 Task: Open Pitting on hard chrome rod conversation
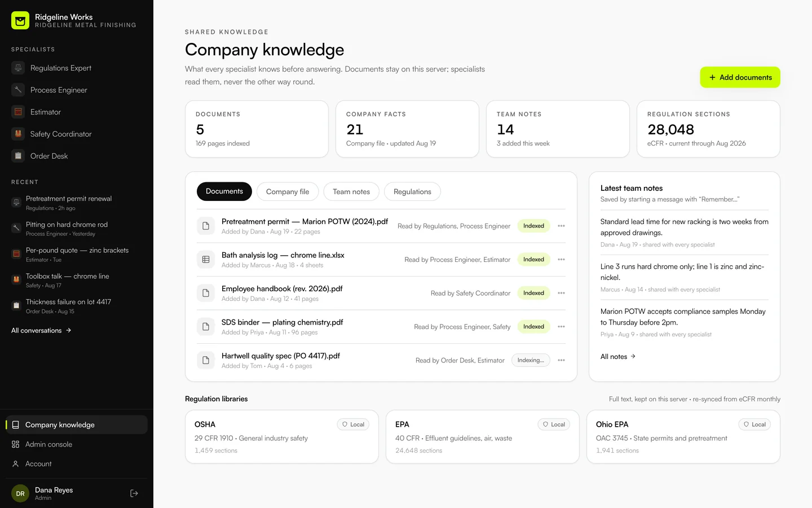click(x=77, y=229)
